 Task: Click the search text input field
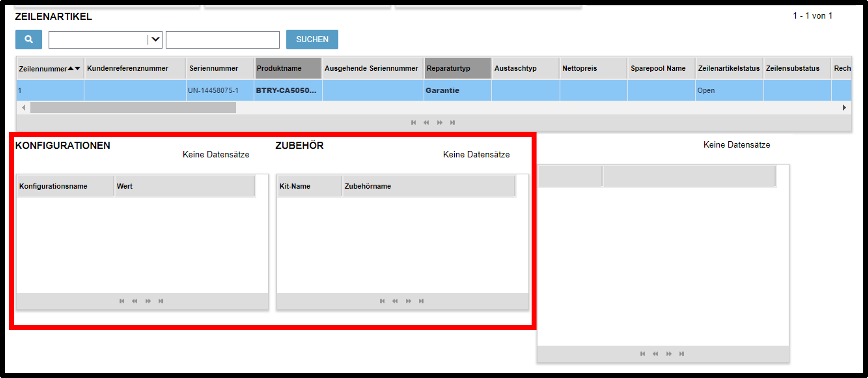(x=223, y=40)
